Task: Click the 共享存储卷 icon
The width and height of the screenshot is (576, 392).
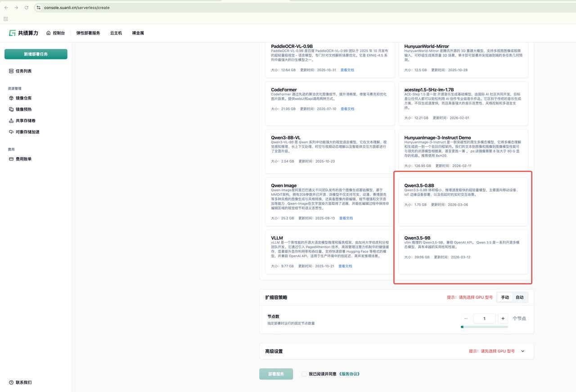Action: pyautogui.click(x=11, y=121)
